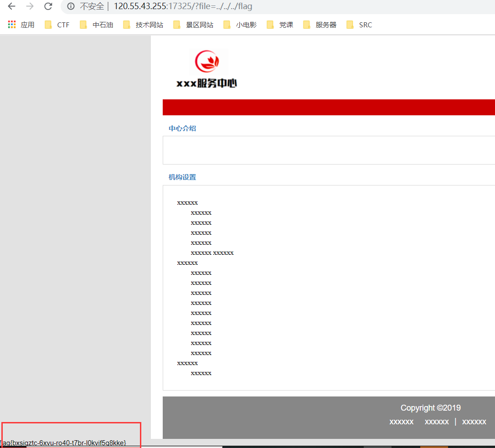Open the 中石油 bookmark folder

[x=97, y=25]
